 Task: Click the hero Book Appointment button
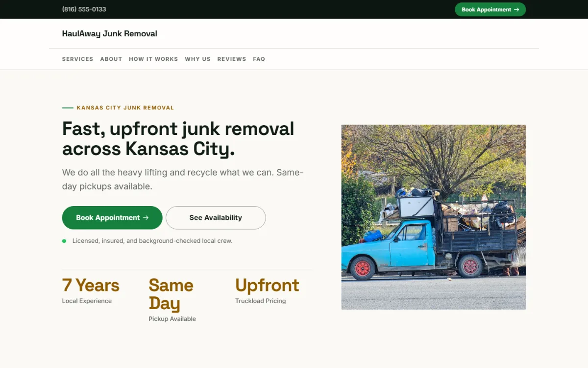point(112,218)
